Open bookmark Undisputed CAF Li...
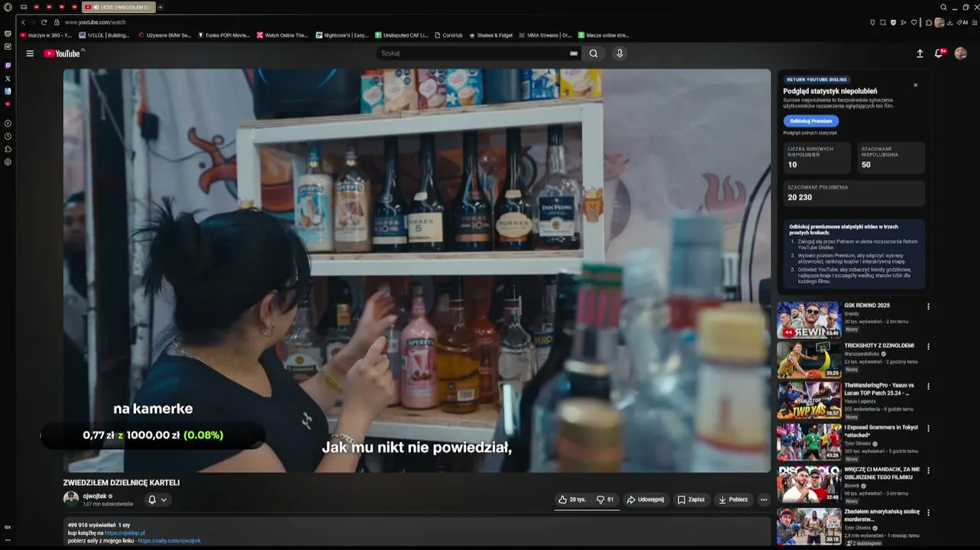The height and width of the screenshot is (550, 980). coord(402,35)
